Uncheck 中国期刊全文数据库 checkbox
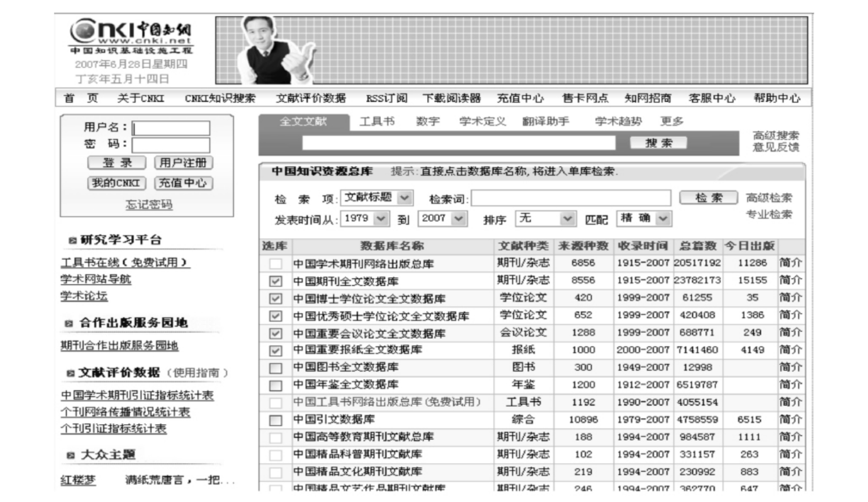Image resolution: width=868 pixels, height=502 pixels. tap(275, 281)
